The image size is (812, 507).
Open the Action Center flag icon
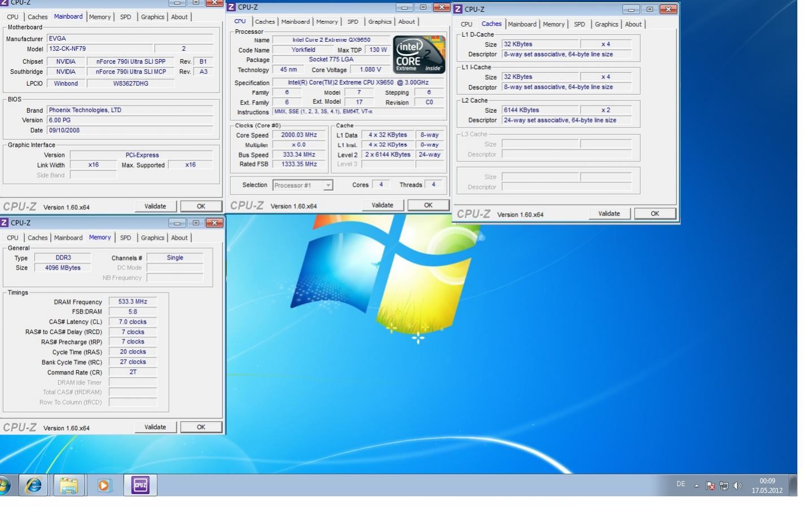[x=710, y=486]
